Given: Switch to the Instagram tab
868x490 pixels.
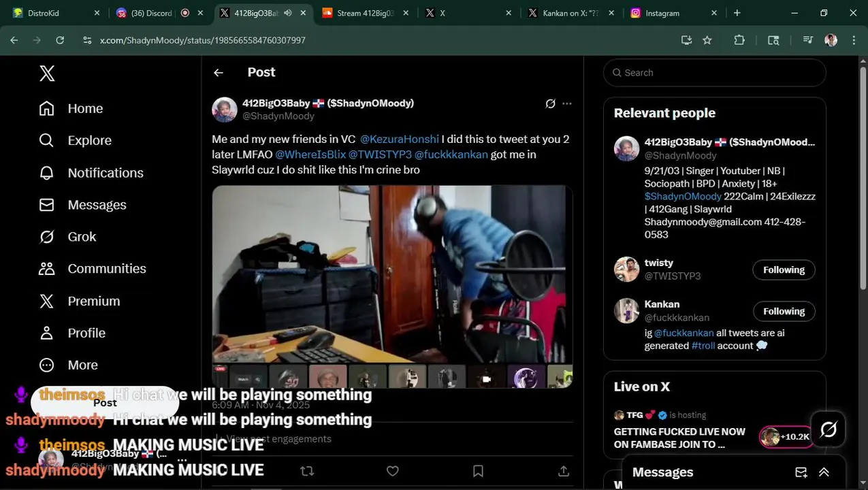Looking at the screenshot, I should click(x=674, y=13).
